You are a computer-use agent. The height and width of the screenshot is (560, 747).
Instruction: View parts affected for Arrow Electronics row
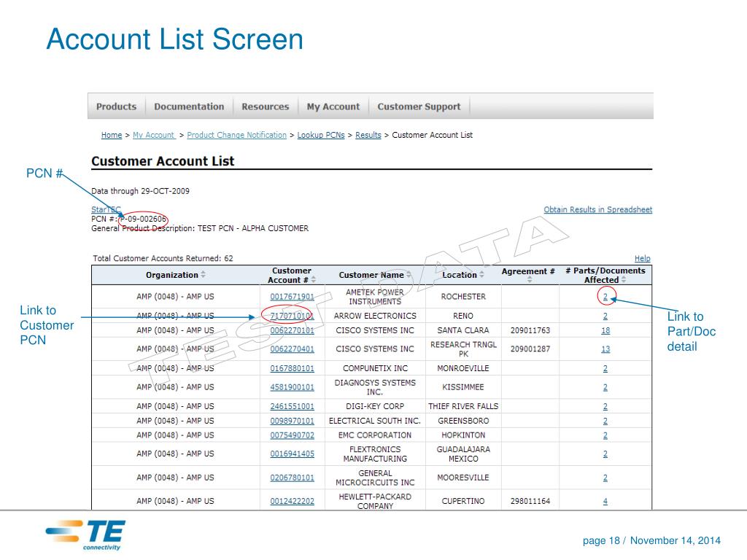point(605,316)
